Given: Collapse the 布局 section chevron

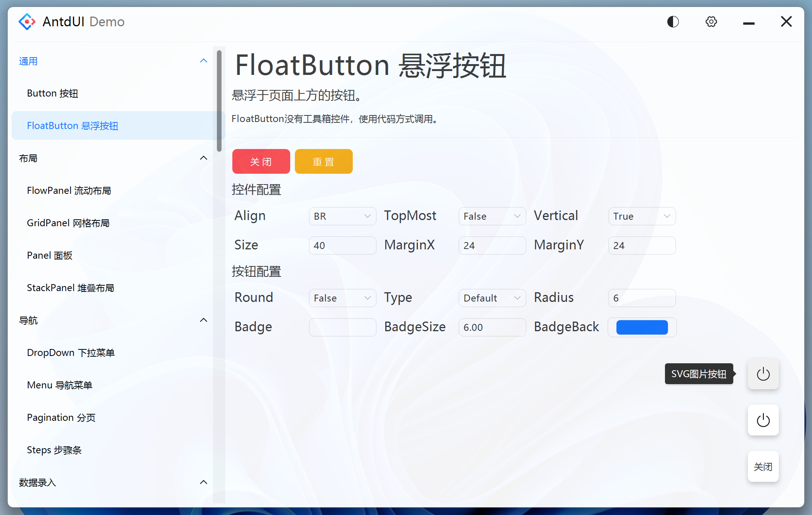Looking at the screenshot, I should pos(204,158).
